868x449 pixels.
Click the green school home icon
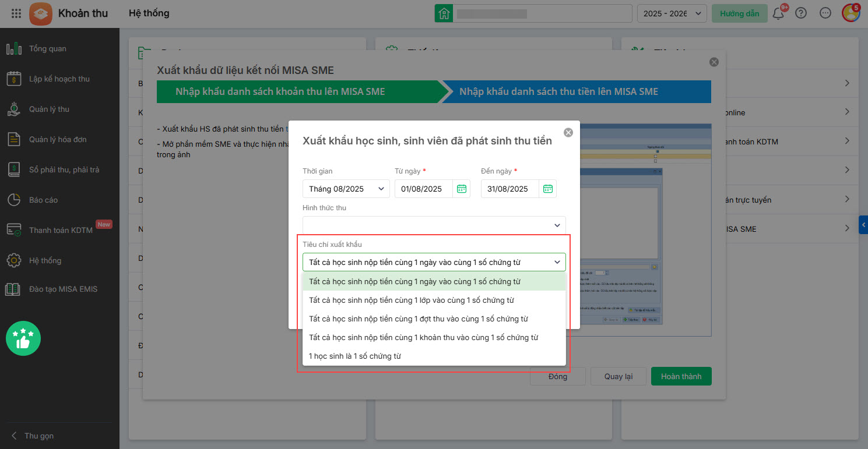[x=444, y=13]
